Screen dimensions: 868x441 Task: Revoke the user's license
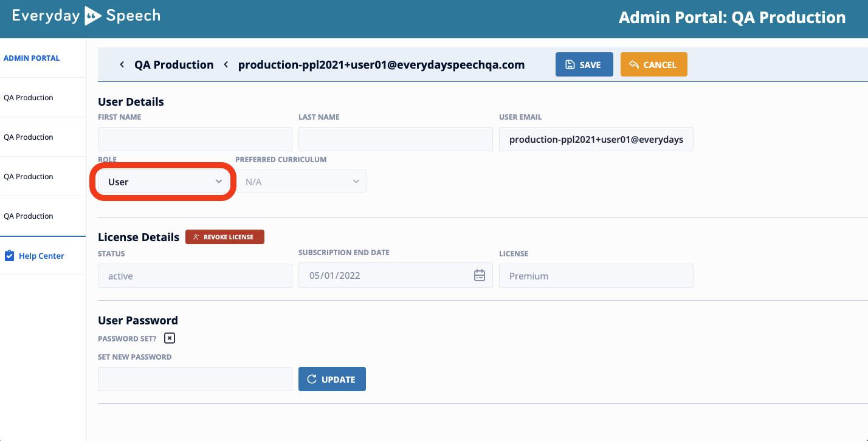(225, 237)
